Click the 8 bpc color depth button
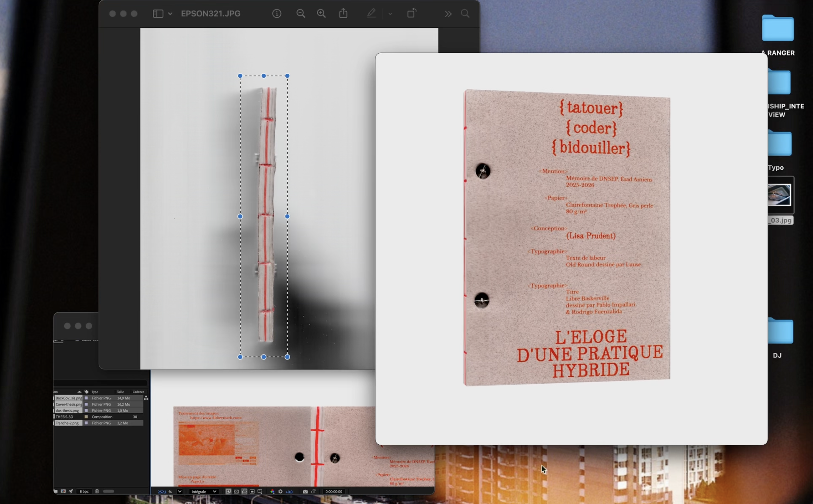Image resolution: width=813 pixels, height=504 pixels. click(84, 491)
